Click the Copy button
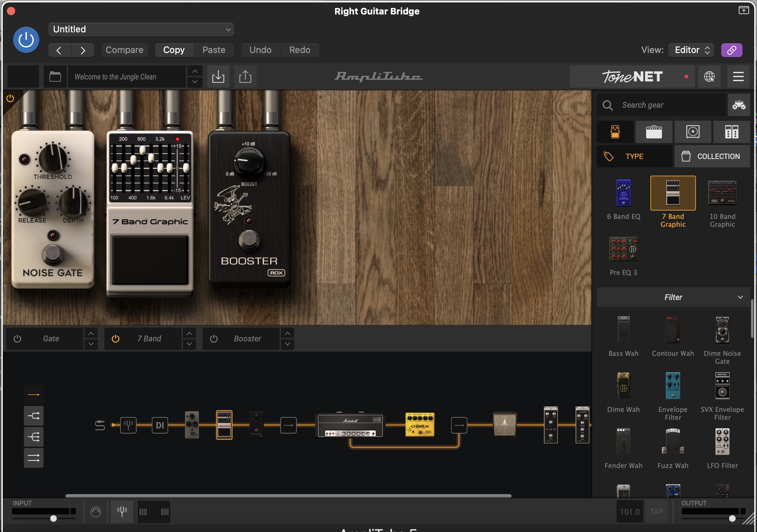Viewport: 757px width, 532px height. (174, 50)
